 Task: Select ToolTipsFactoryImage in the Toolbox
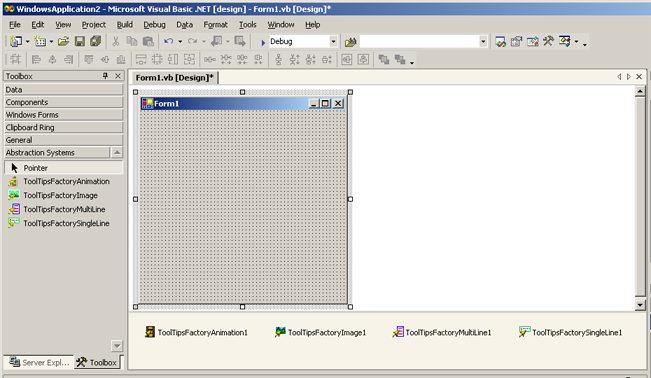click(x=64, y=195)
